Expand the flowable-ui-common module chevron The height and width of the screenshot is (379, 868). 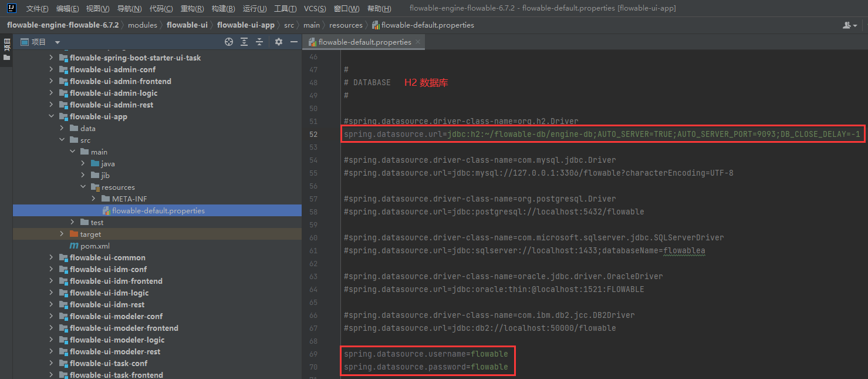click(51, 257)
